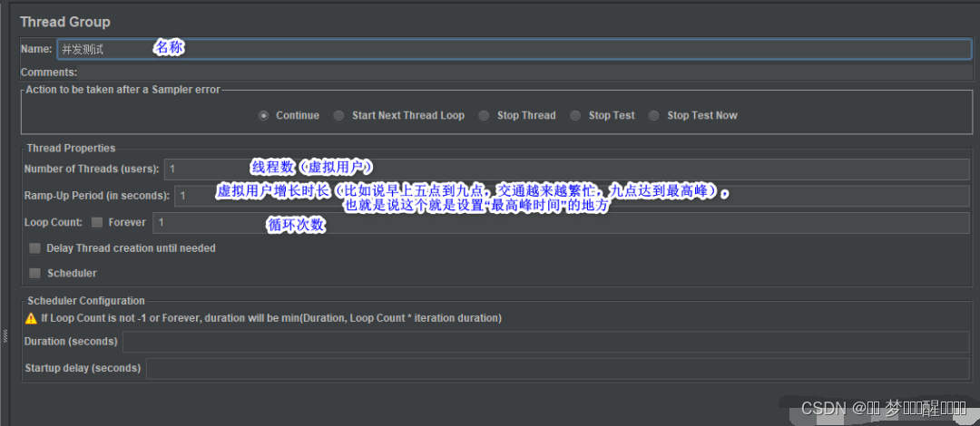Tick the Forever loop checkbox

click(x=97, y=222)
